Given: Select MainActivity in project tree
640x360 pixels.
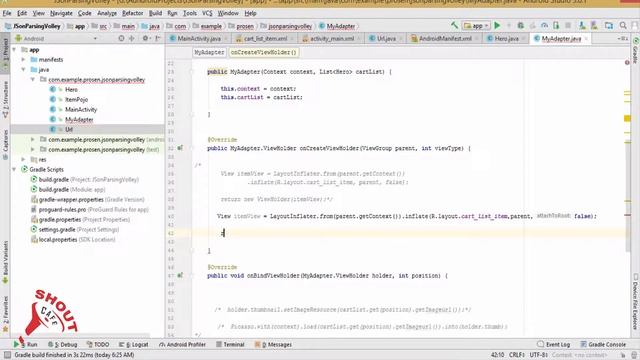Looking at the screenshot, I should click(81, 109).
